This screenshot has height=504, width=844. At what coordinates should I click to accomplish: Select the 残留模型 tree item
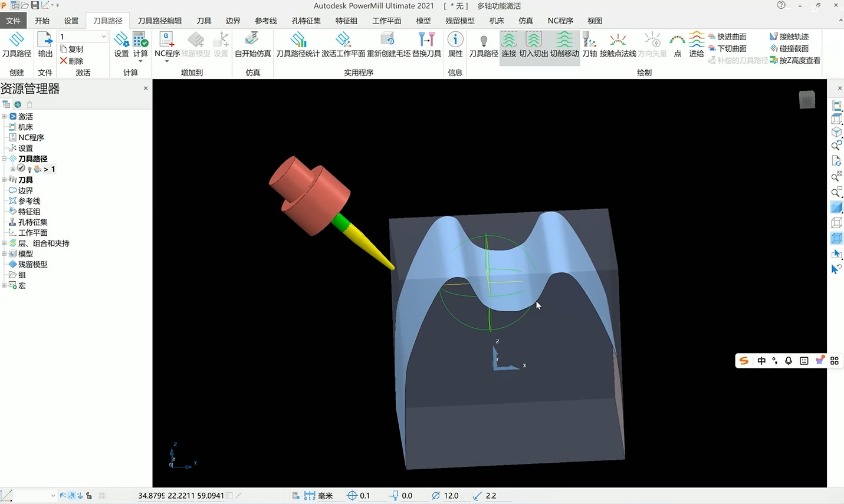click(x=32, y=264)
